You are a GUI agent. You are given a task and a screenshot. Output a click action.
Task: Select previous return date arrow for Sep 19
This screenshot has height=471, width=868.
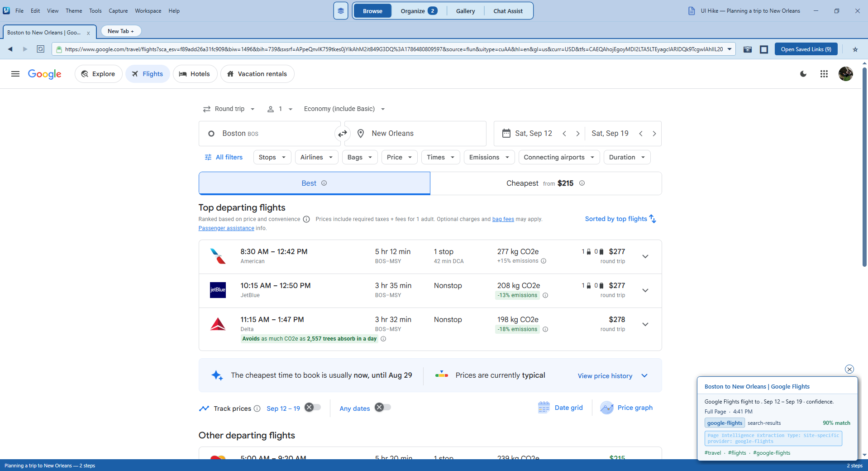click(641, 134)
